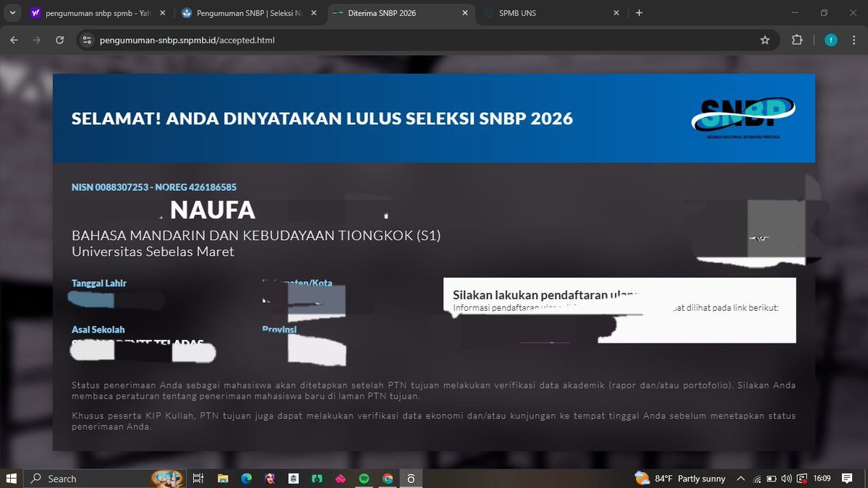Open the Google Chrome taskbar icon
Image resolution: width=868 pixels, height=488 pixels.
click(x=388, y=479)
